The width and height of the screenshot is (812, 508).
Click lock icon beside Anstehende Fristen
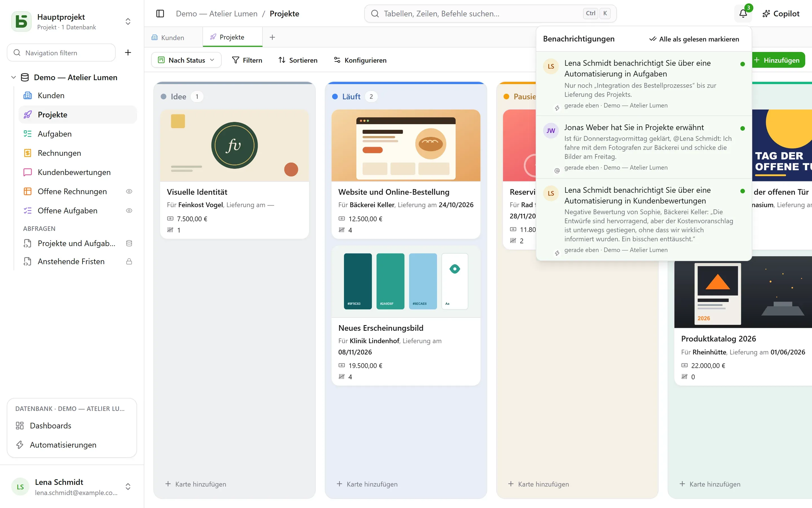[129, 261]
